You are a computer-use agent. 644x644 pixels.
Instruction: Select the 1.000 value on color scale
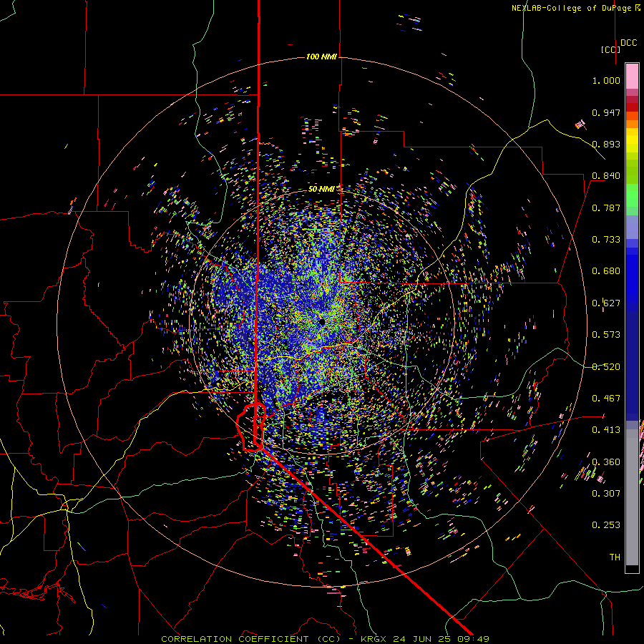tap(606, 80)
